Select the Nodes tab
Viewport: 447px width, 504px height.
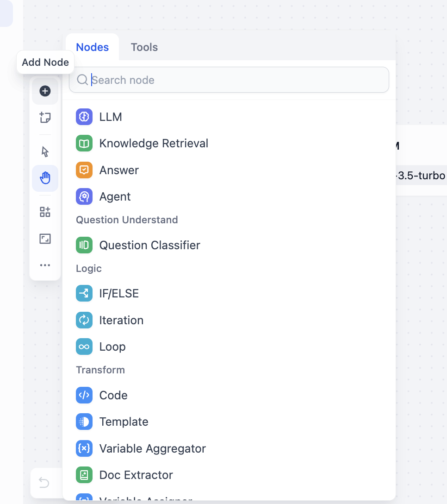(x=93, y=47)
